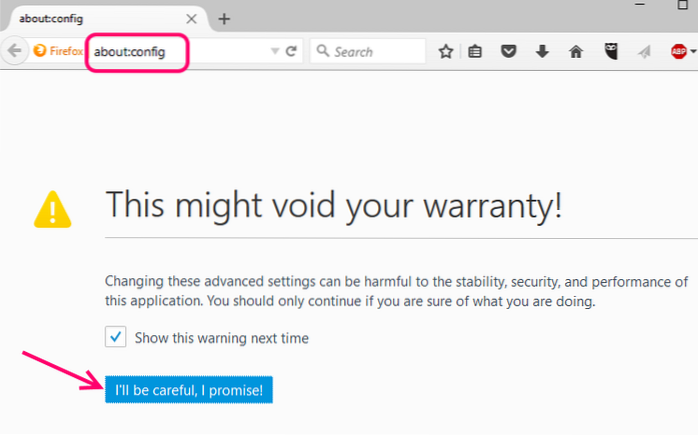Screen dimensions: 698x435
Task: Open the Adblock Plus menu
Action: coord(681,51)
